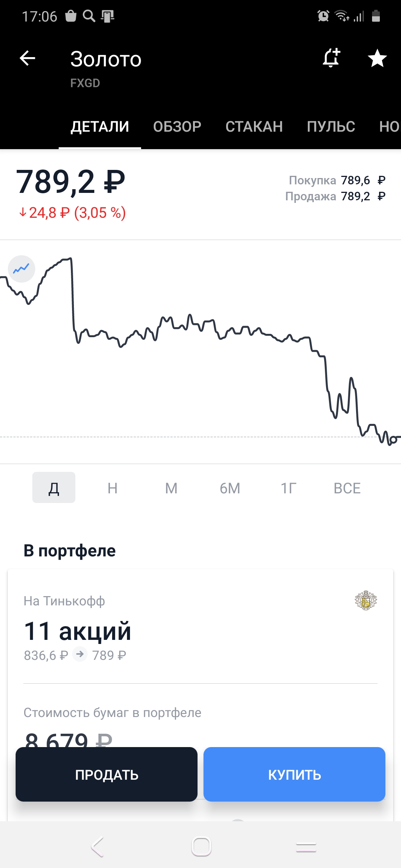Tap the current price marker on chart
This screenshot has height=868, width=401.
(393, 440)
